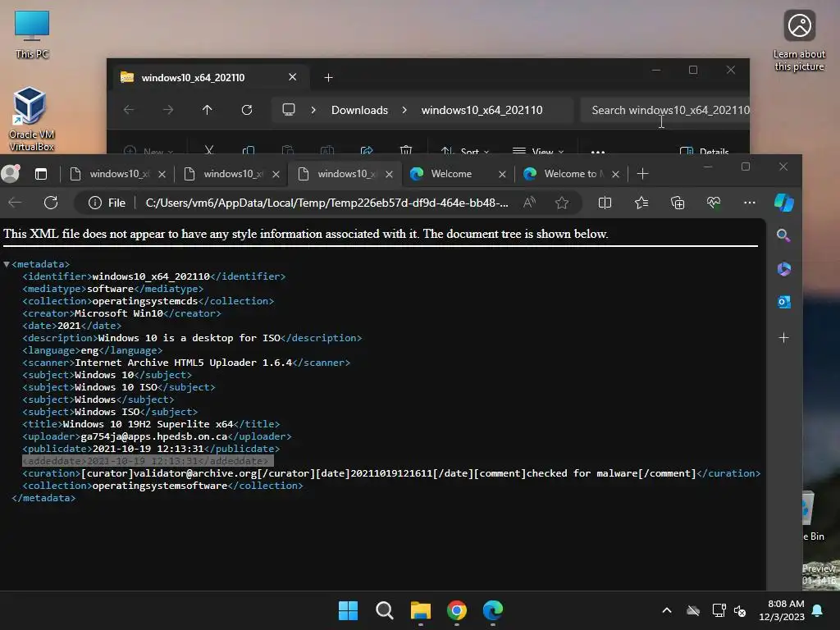Click the Learn about this picture icon
Viewport: 840px width, 630px height.
pyautogui.click(x=799, y=41)
